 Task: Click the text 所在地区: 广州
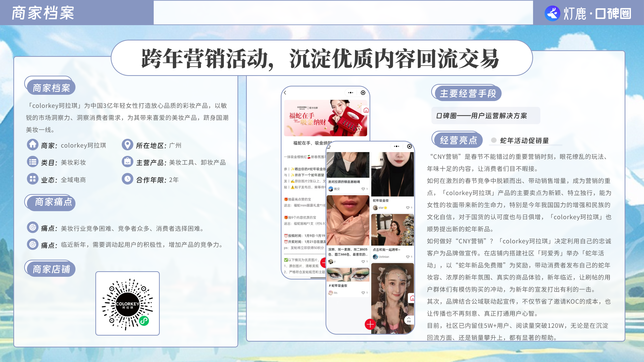158,145
